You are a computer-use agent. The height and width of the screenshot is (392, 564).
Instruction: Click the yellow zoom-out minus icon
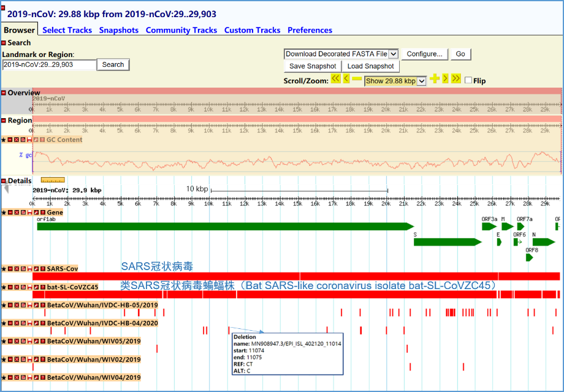coord(357,79)
